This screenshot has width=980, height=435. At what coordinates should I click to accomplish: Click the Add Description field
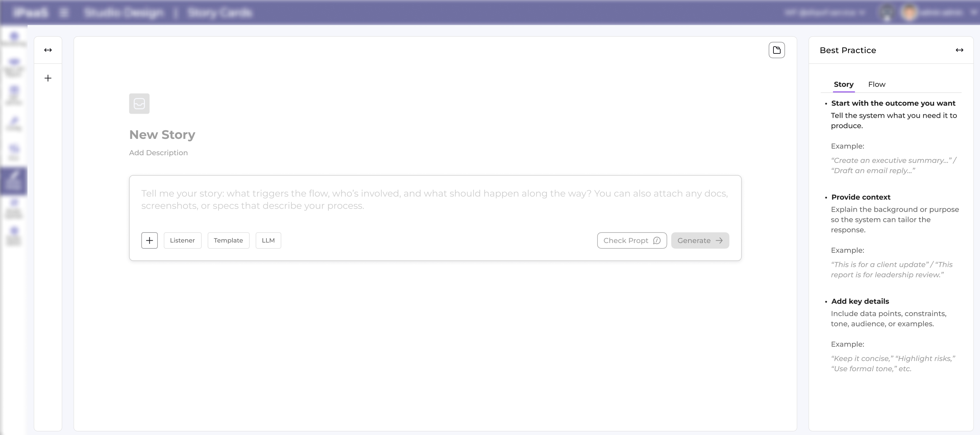(158, 153)
